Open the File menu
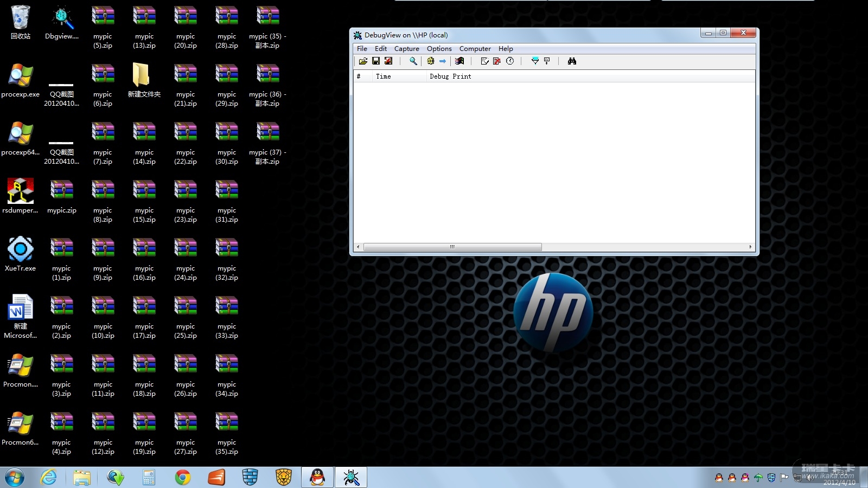868x488 pixels. pyautogui.click(x=362, y=49)
